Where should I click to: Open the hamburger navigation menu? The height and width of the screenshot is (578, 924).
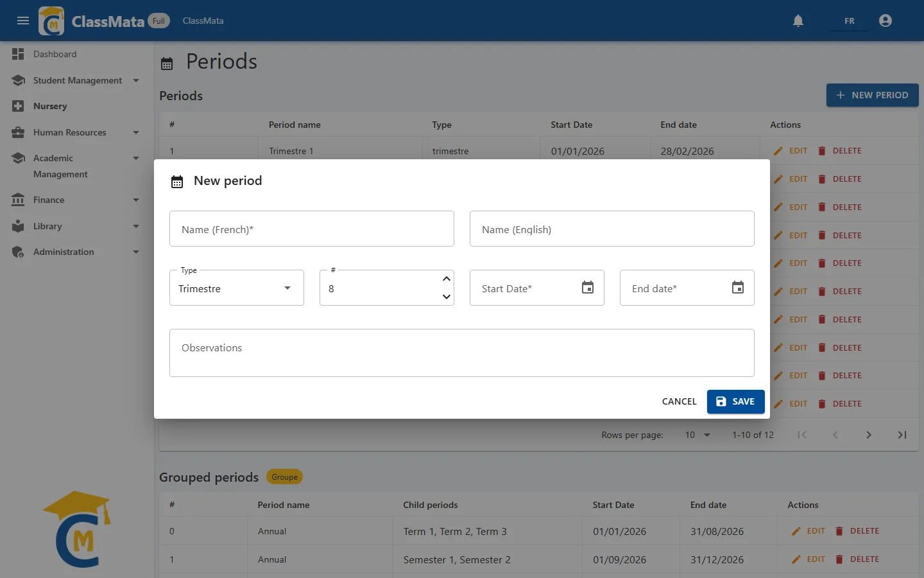(x=23, y=21)
